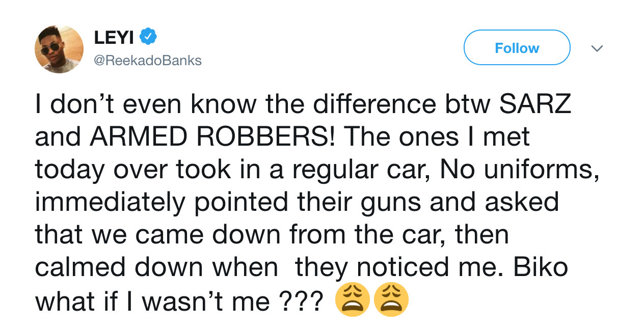Open the @ReekadoBanks handle link
This screenshot has width=644, height=329.
(148, 61)
